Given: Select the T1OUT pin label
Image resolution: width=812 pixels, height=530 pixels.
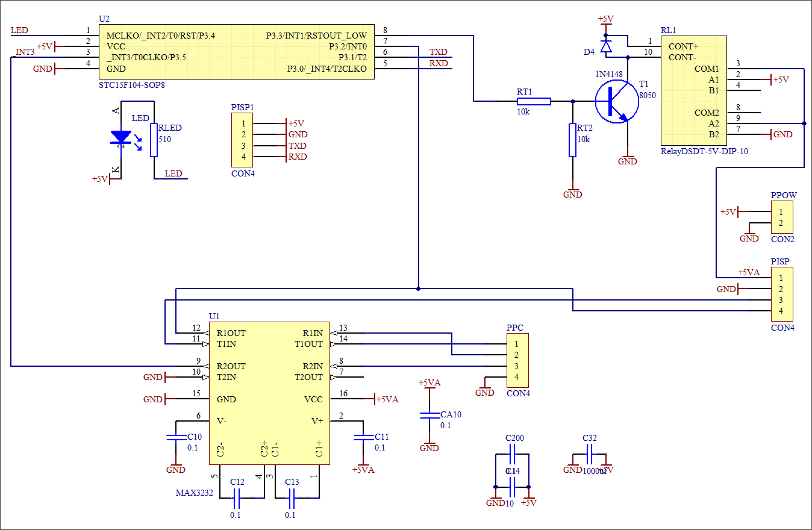Looking at the screenshot, I should coord(308,344).
